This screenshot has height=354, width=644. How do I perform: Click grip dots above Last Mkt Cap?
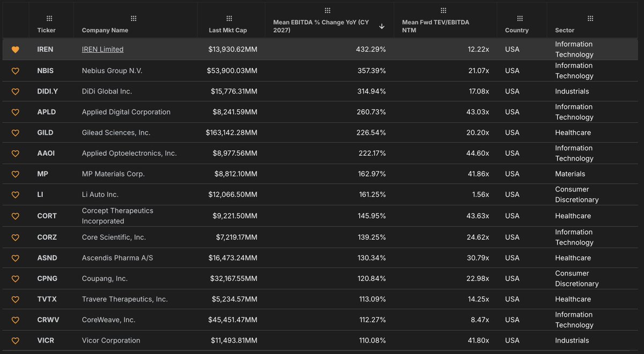229,18
